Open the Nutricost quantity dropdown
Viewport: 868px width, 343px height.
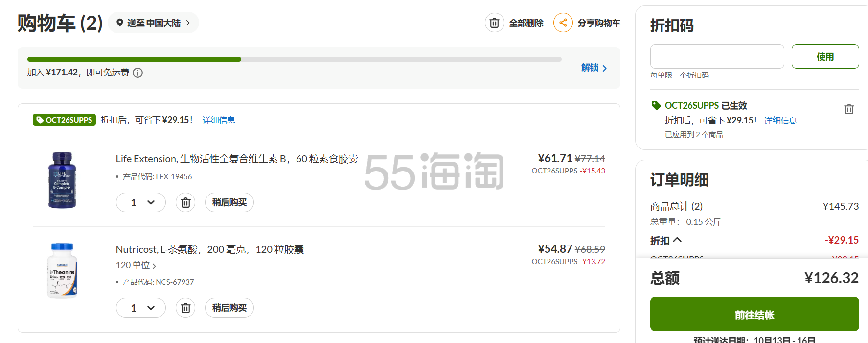[x=141, y=308]
